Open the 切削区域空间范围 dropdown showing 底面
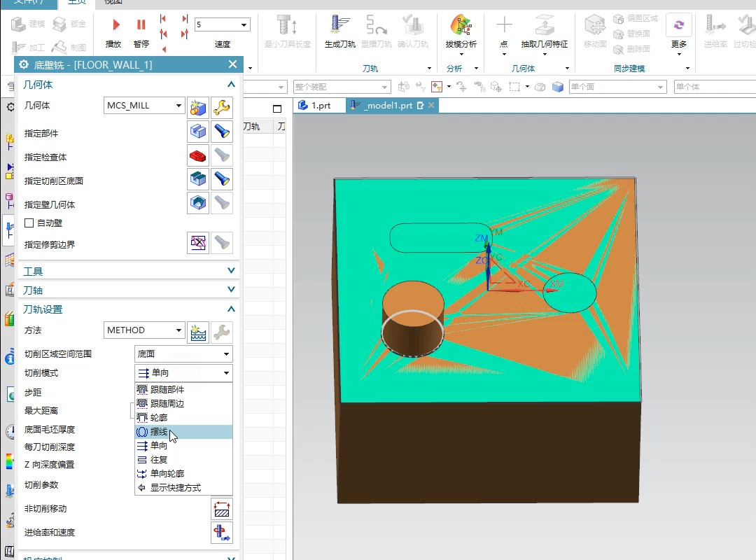 183,353
